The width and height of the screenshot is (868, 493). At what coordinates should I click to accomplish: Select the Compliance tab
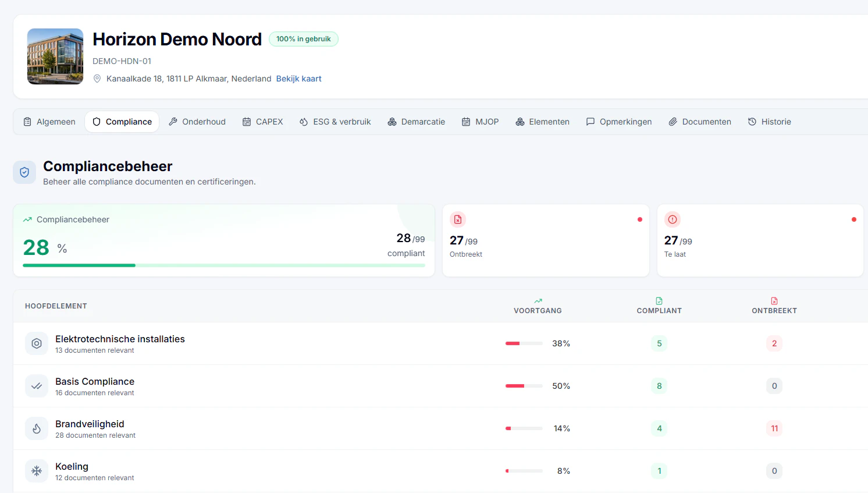point(122,122)
